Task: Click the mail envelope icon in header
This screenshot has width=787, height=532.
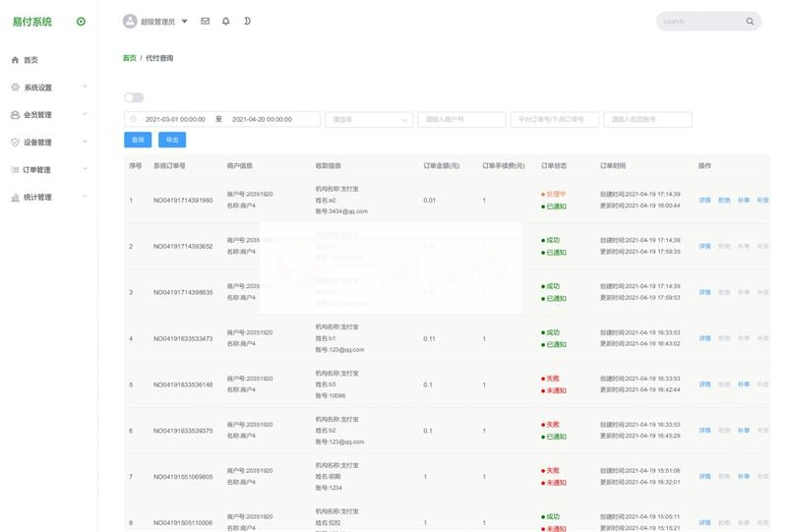Action: pos(205,21)
